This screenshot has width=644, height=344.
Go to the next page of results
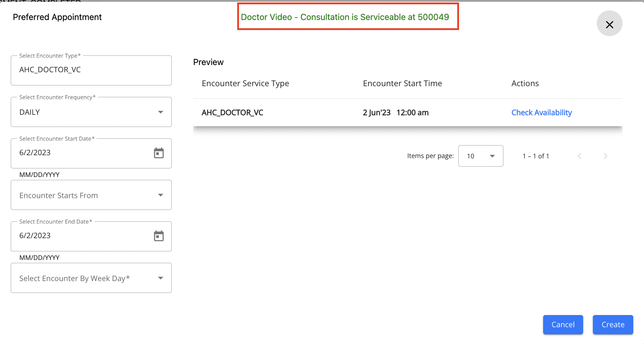(605, 156)
